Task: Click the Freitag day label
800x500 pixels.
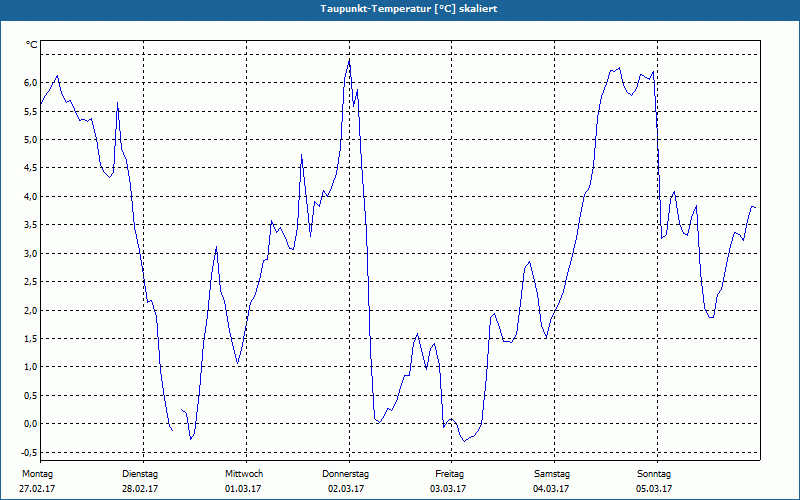Action: pos(449,474)
